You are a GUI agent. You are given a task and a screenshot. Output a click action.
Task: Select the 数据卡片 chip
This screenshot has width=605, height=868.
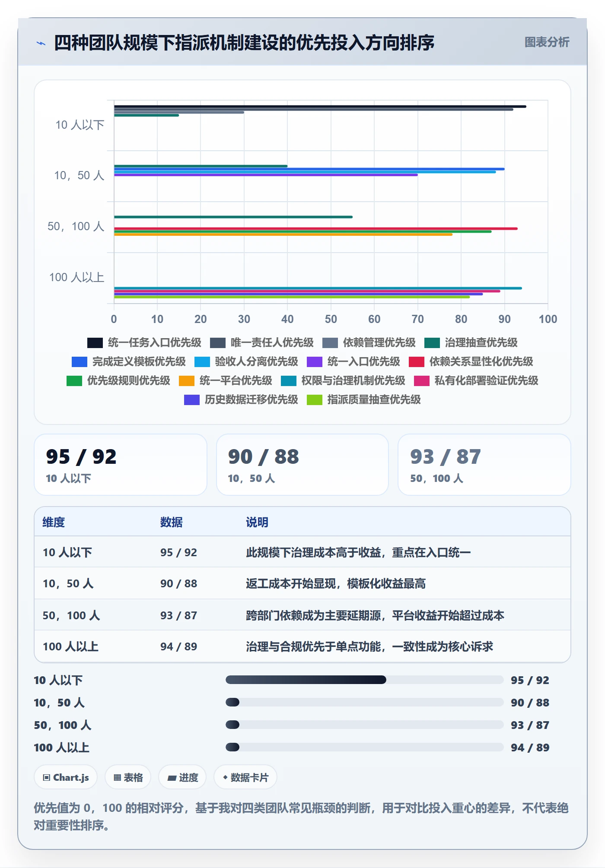click(x=245, y=777)
